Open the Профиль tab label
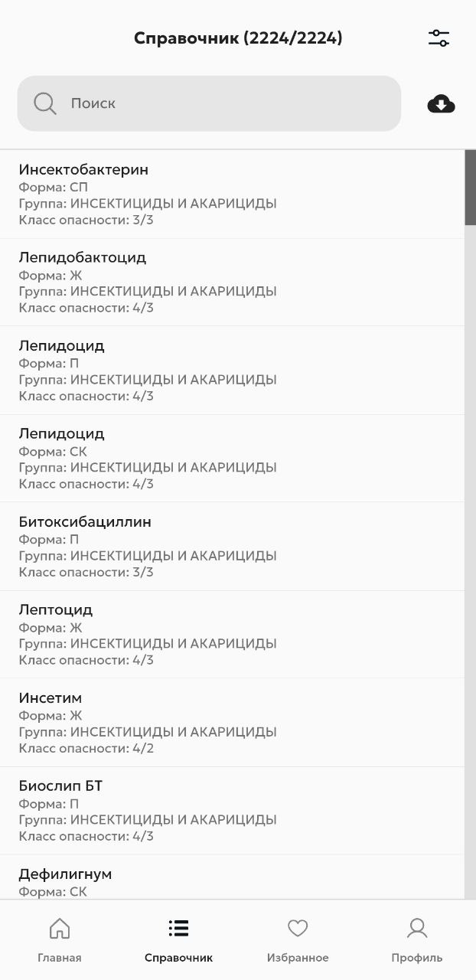 [417, 958]
